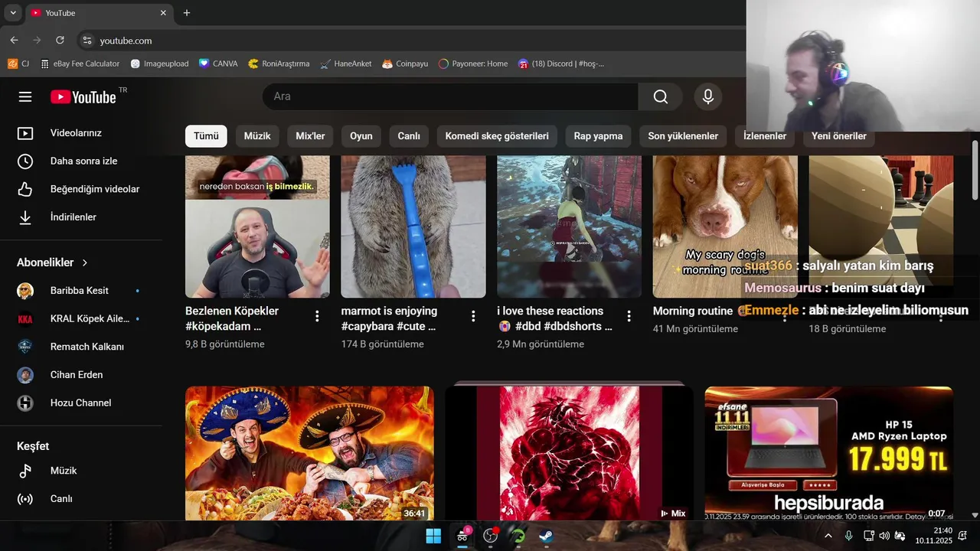Start voice search with microphone icon
This screenshot has width=980, height=551.
pyautogui.click(x=708, y=96)
